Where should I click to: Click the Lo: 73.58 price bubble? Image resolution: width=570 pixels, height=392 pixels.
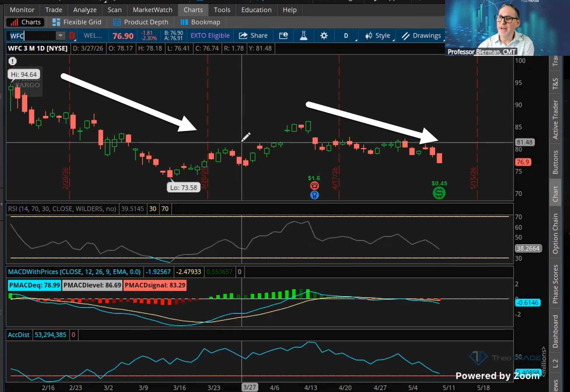183,188
